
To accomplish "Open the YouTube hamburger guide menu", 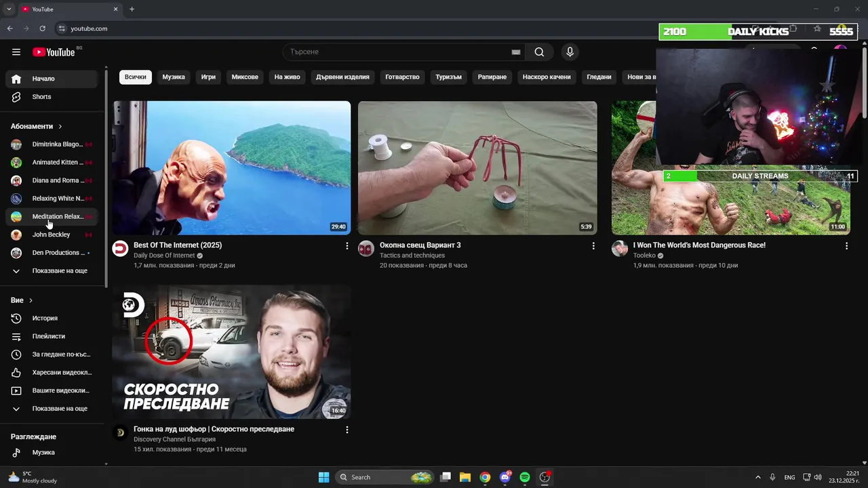I will [16, 52].
